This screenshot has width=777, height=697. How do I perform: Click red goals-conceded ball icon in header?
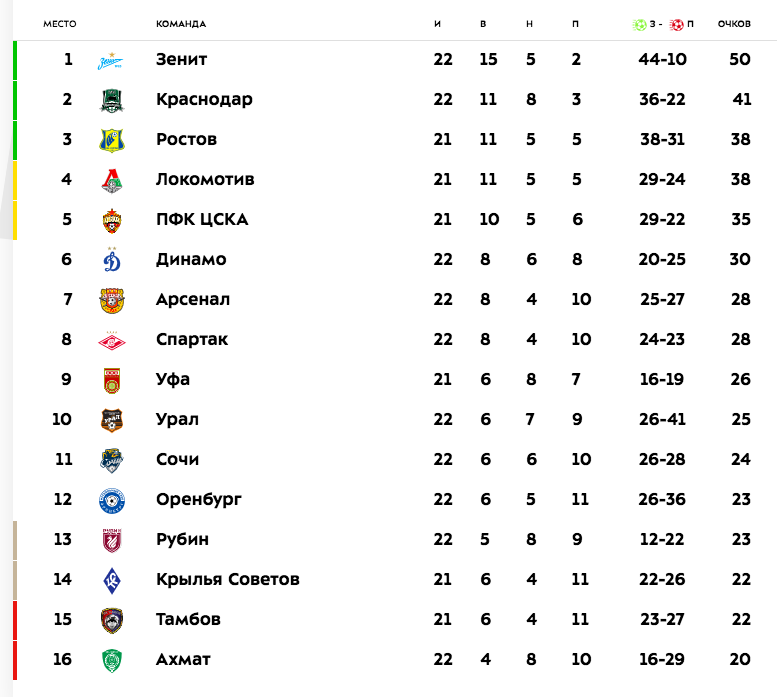[x=676, y=24]
